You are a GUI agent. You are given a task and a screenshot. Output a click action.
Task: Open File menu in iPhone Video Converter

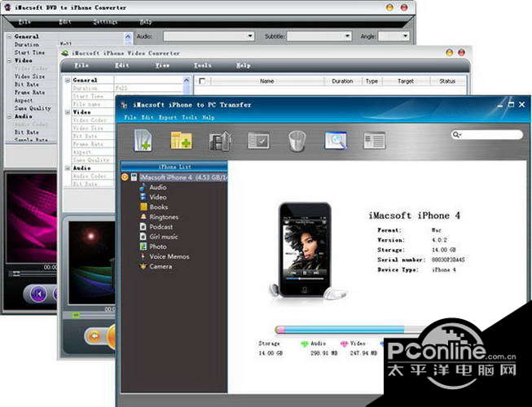81,65
